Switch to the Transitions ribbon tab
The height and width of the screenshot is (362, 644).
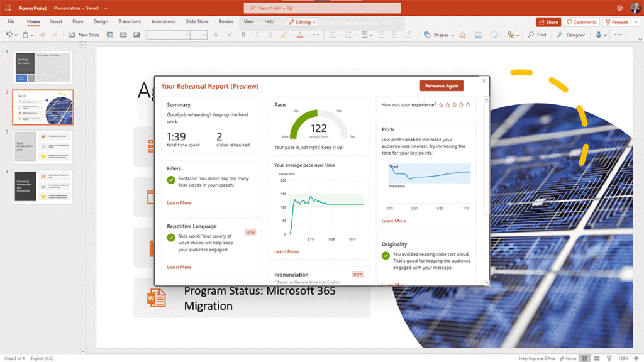(130, 21)
